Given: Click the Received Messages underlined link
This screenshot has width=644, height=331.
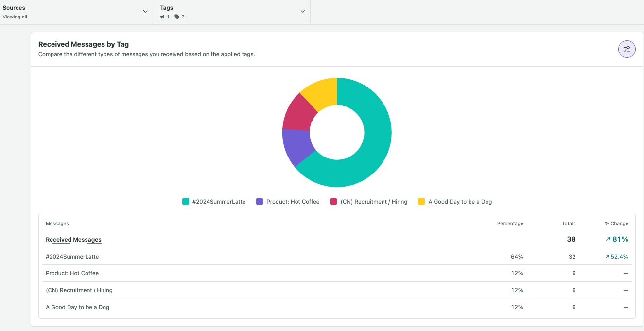Looking at the screenshot, I should (73, 240).
